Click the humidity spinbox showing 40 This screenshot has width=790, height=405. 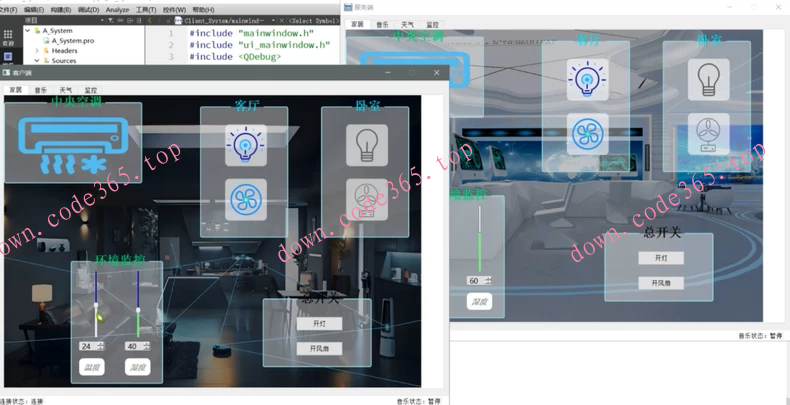click(x=138, y=347)
